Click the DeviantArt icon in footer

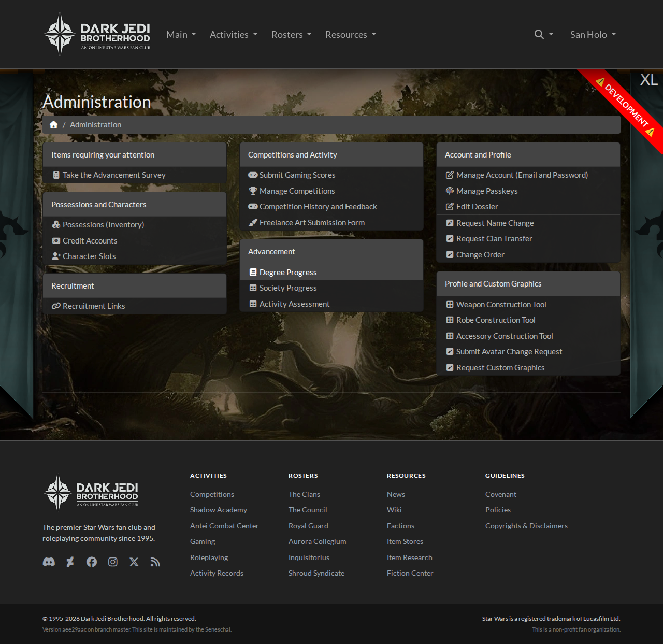pyautogui.click(x=70, y=562)
